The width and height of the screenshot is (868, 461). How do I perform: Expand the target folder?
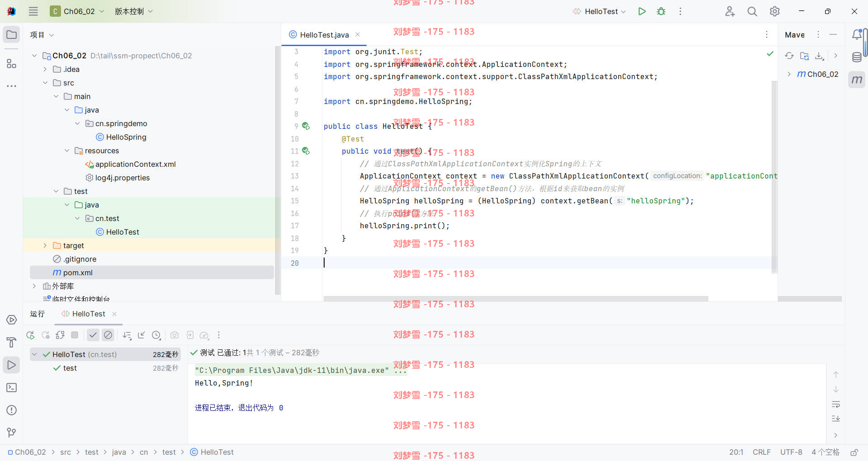[x=45, y=245]
